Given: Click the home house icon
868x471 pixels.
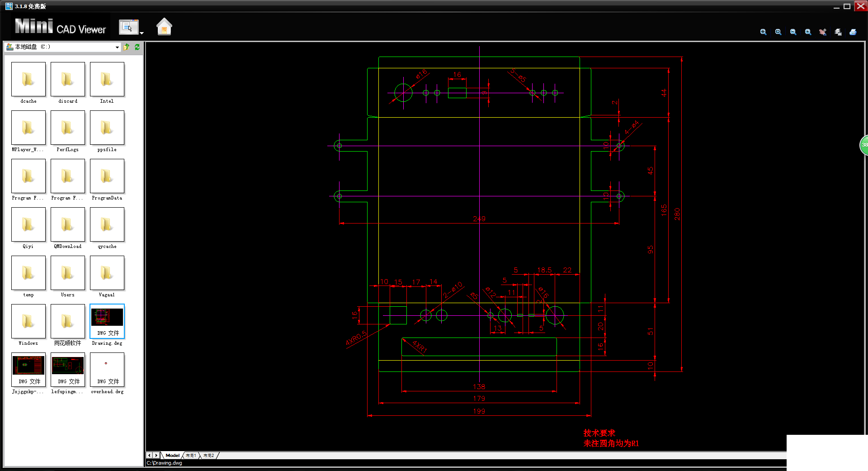Looking at the screenshot, I should pyautogui.click(x=164, y=26).
